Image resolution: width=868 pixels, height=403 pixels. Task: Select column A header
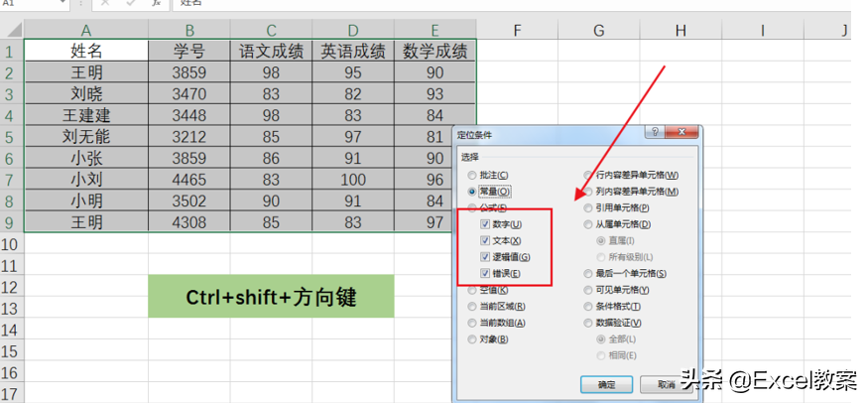tap(85, 30)
